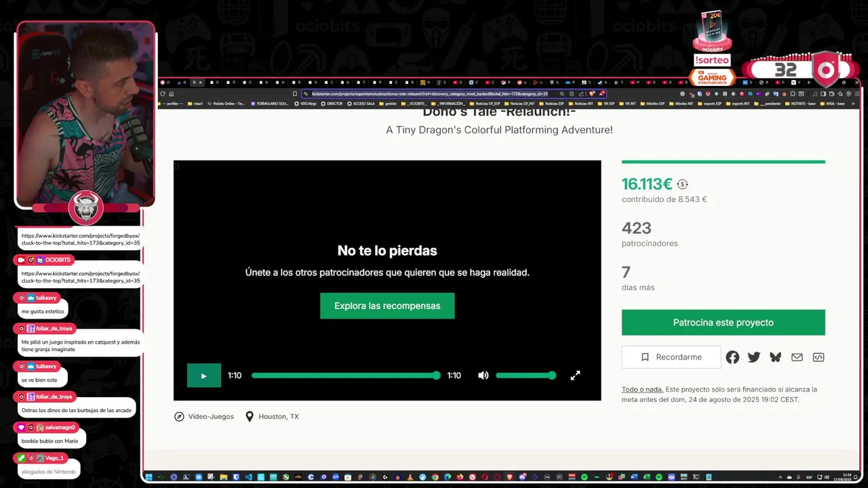The height and width of the screenshot is (488, 868).
Task: Enter fullscreen mode on the video
Action: tap(575, 375)
